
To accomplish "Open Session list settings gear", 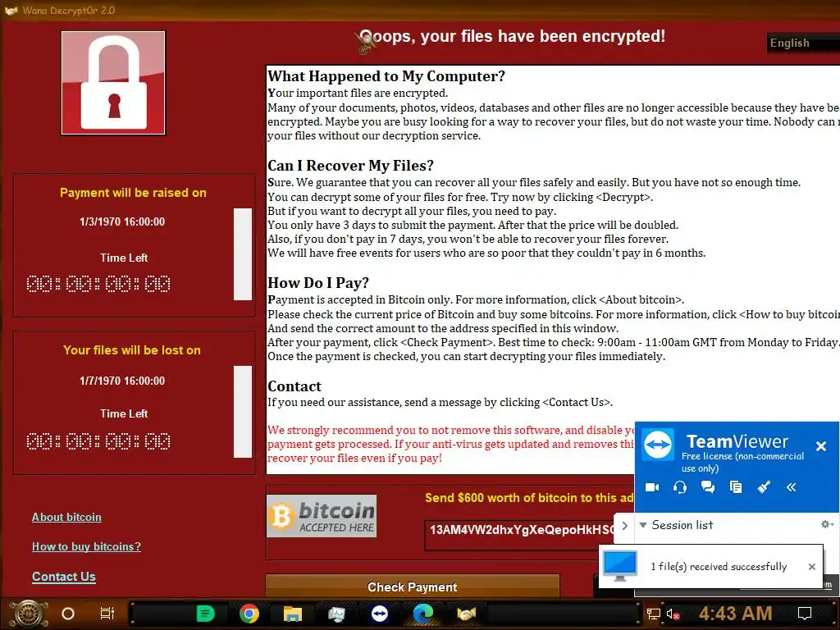I will [827, 524].
